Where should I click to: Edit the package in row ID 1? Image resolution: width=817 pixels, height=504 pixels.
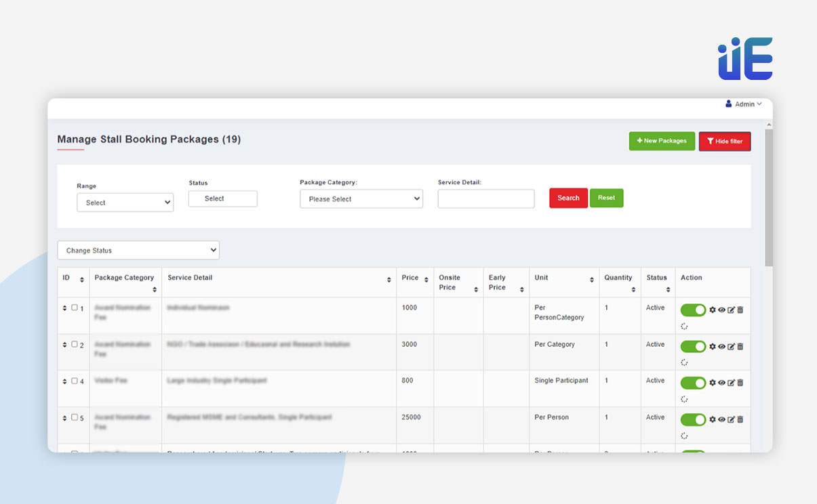click(x=731, y=310)
